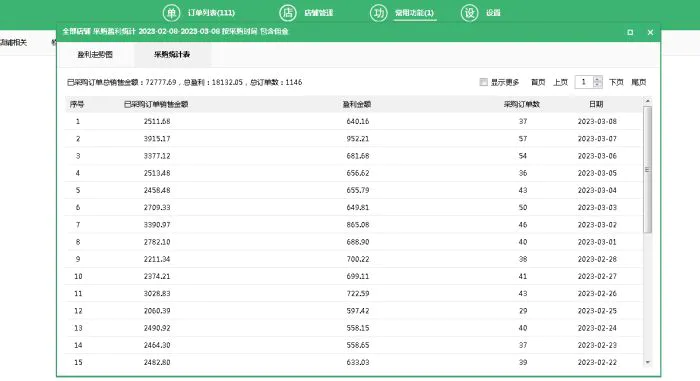Select profit cell 656.62
This screenshot has height=381, width=700.
click(358, 173)
